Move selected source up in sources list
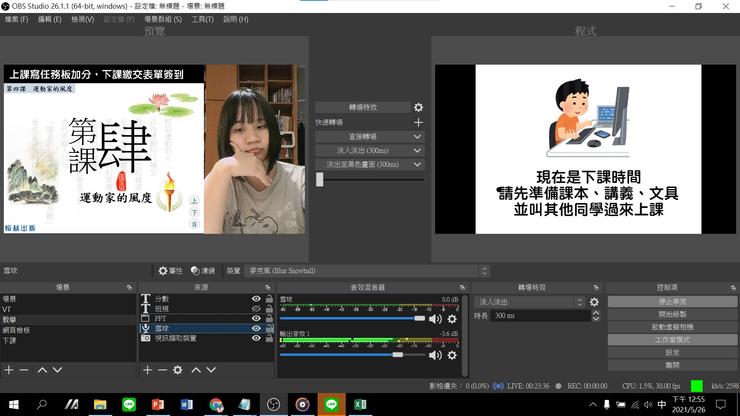Viewport: 740px width, 416px height. click(196, 370)
